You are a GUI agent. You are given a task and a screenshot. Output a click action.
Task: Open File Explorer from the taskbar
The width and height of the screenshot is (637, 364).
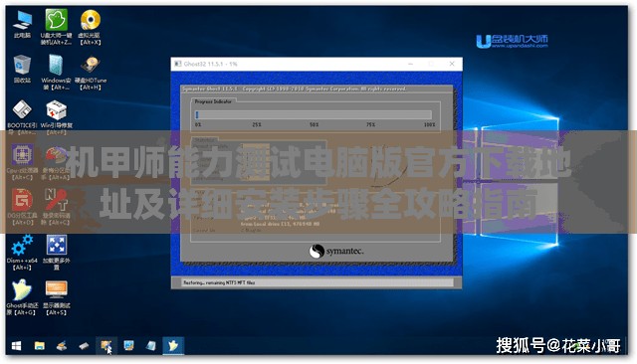[40, 346]
